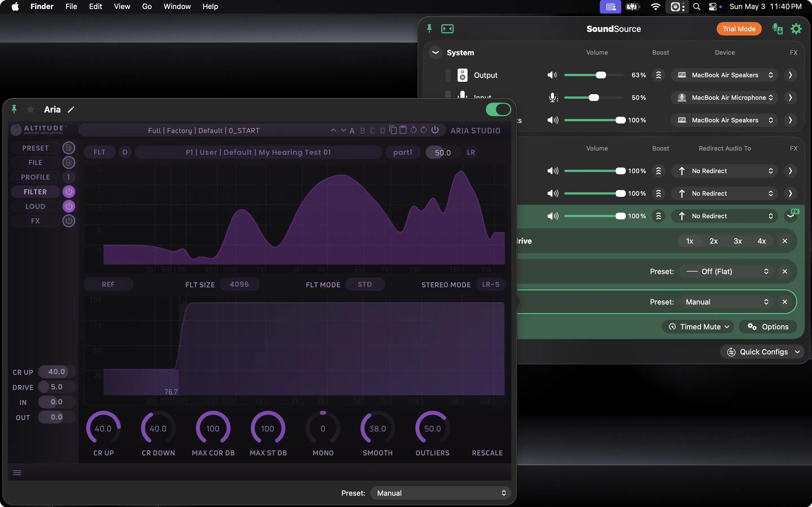Mute the Input microphone icon

click(x=553, y=98)
